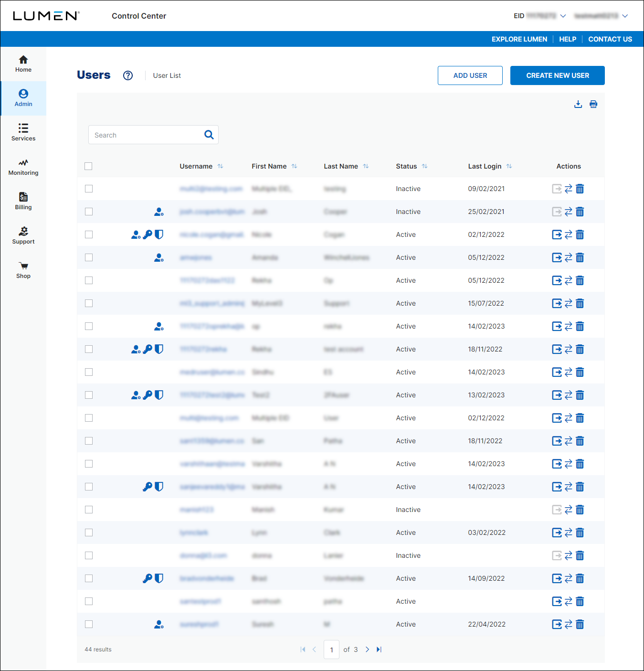Open Services in the sidebar

[23, 133]
